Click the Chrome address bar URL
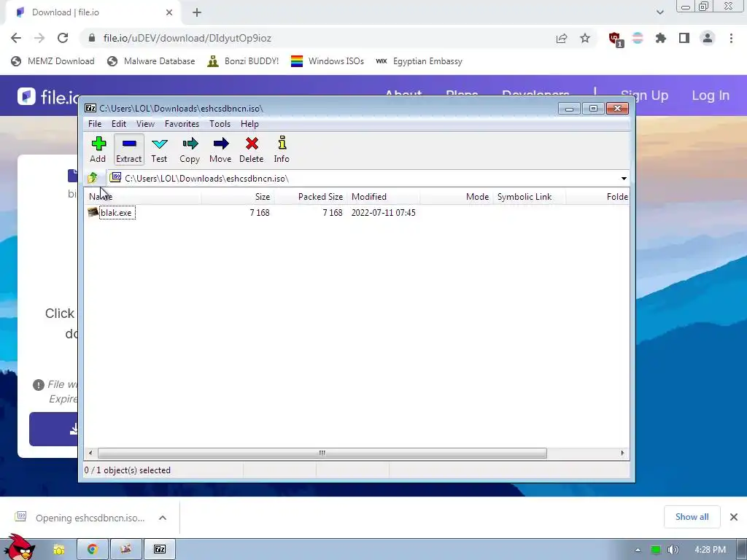The image size is (747, 560). pyautogui.click(x=187, y=38)
